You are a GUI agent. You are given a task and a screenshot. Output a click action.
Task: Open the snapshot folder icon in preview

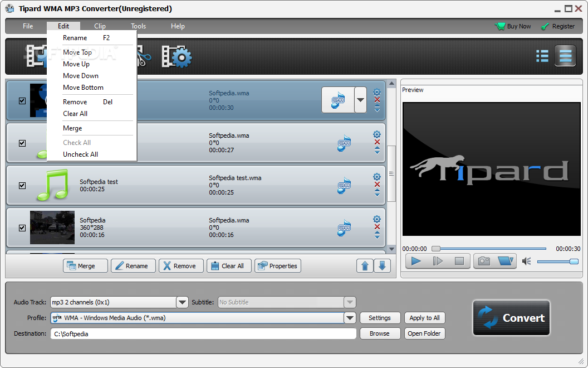[x=505, y=261]
